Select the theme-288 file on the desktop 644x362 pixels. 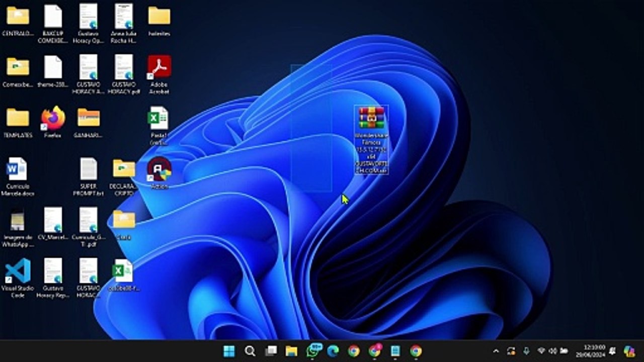click(53, 67)
